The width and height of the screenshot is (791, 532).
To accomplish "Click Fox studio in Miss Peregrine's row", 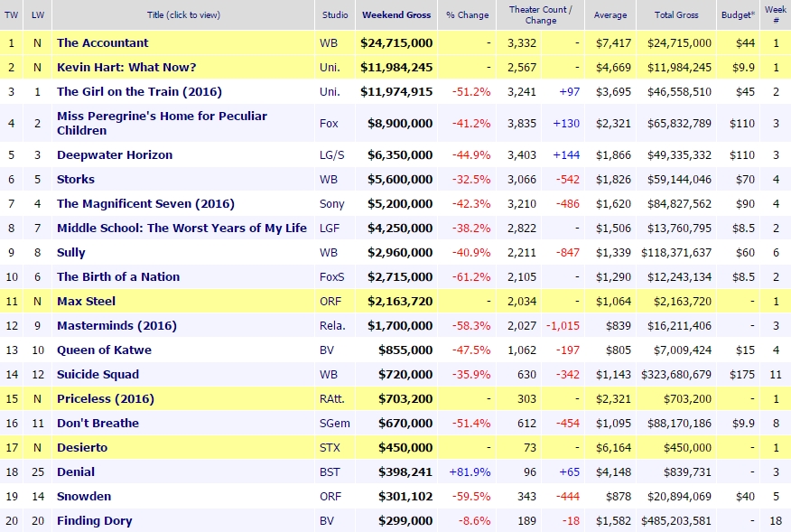I will [329, 123].
